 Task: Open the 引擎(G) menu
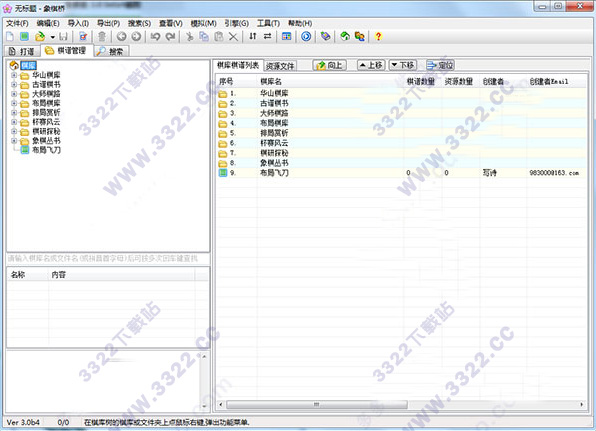coord(236,23)
